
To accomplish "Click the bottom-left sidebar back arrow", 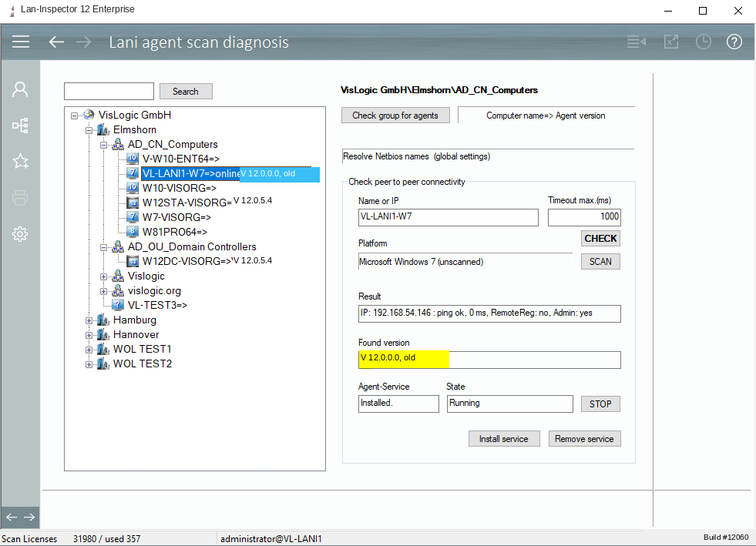I will [x=12, y=517].
